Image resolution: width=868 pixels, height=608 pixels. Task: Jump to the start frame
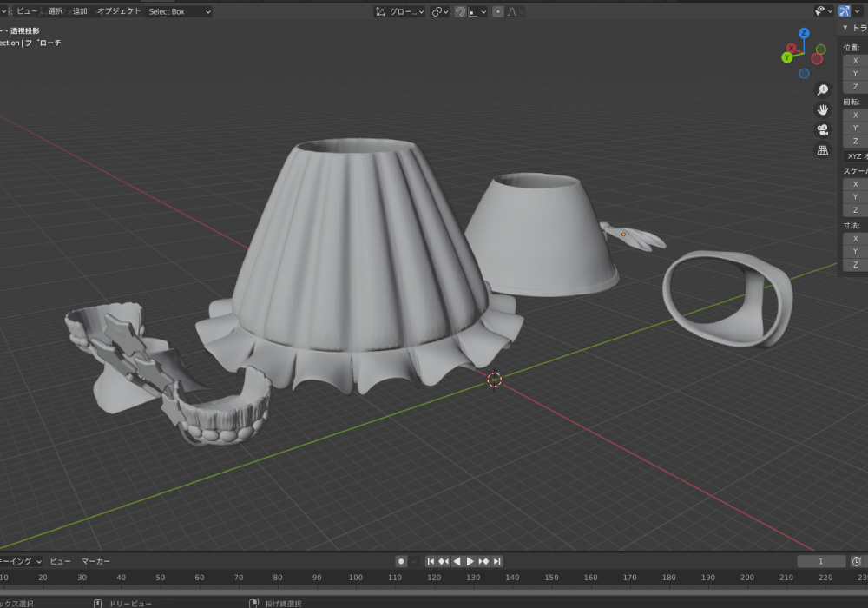tap(431, 561)
